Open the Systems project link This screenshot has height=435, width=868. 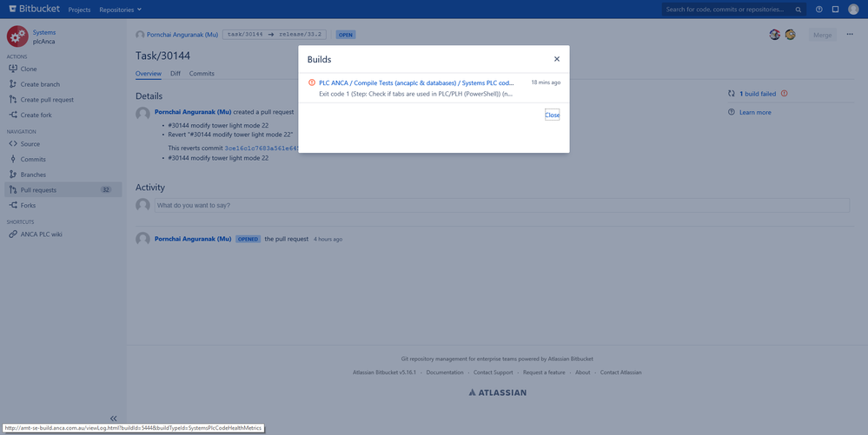point(44,32)
